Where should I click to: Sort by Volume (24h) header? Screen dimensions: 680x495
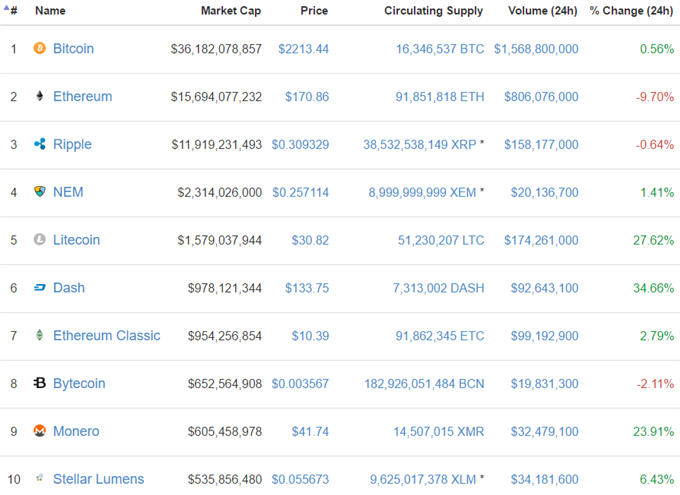(x=543, y=10)
